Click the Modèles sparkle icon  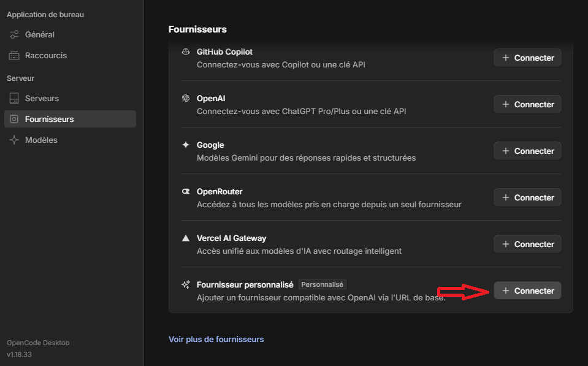point(14,140)
